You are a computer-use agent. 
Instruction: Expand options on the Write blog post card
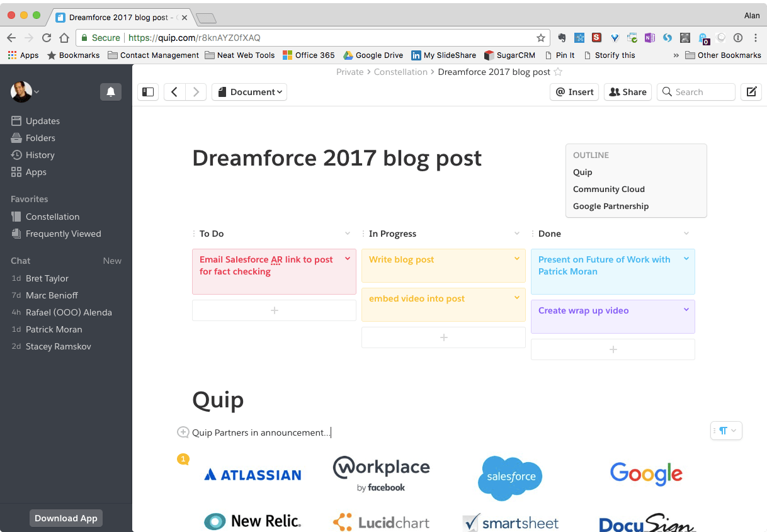pos(516,258)
